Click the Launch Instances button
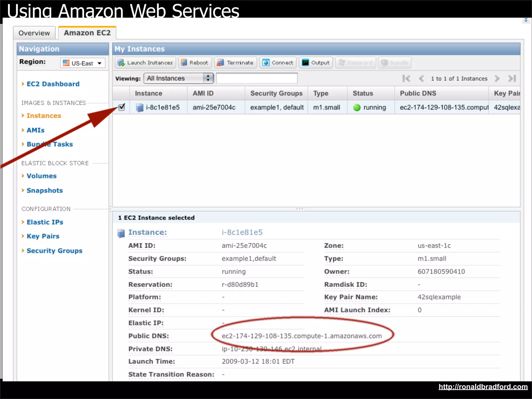The image size is (532, 399). pyautogui.click(x=145, y=63)
